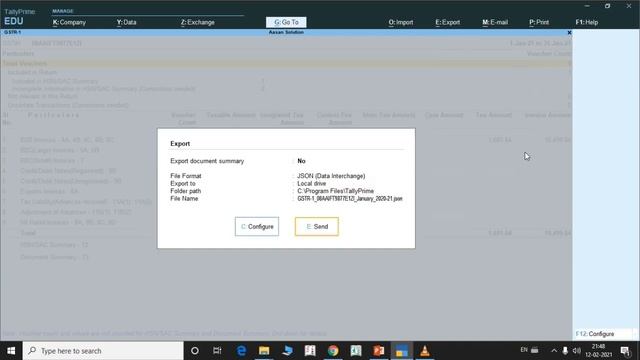The height and width of the screenshot is (360, 640).
Task: Click the microphone tray icon
Action: [565, 351]
